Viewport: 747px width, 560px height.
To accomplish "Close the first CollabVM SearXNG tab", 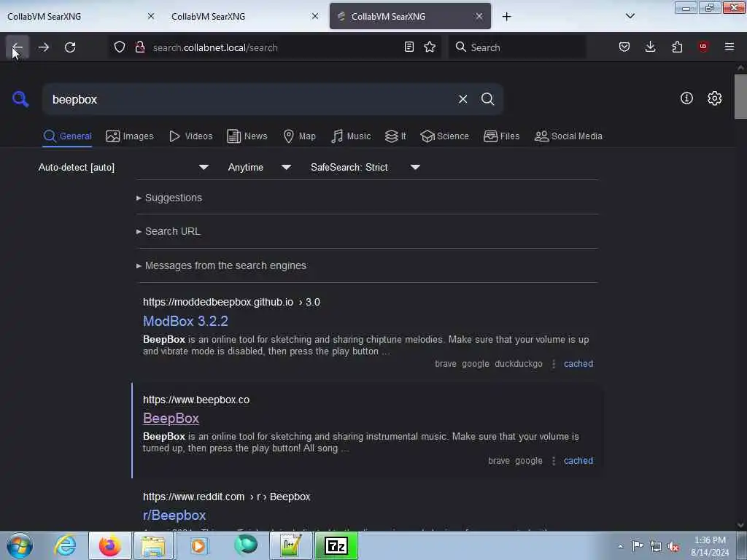I will point(151,16).
